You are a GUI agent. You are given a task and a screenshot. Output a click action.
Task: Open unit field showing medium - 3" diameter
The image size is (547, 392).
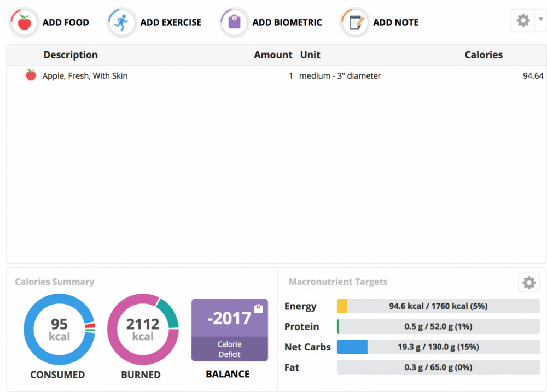[340, 76]
